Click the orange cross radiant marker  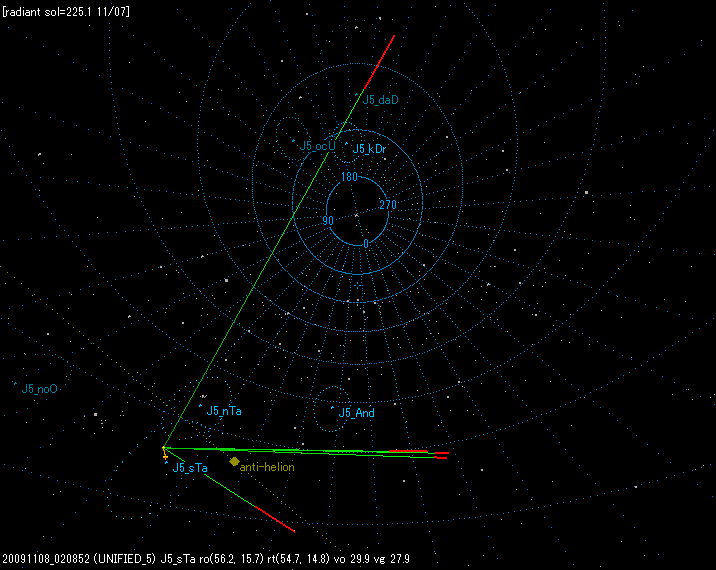pyautogui.click(x=165, y=456)
